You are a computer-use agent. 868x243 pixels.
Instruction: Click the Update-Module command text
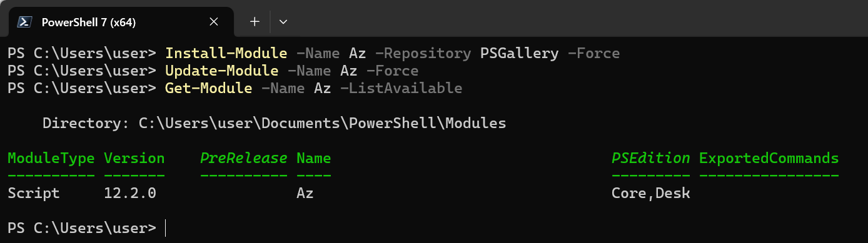tap(221, 71)
